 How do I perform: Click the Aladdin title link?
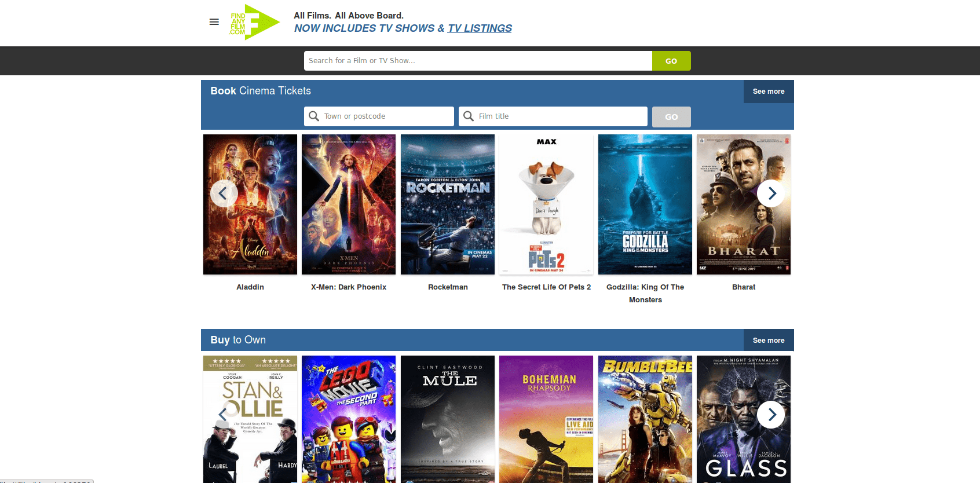coord(250,287)
